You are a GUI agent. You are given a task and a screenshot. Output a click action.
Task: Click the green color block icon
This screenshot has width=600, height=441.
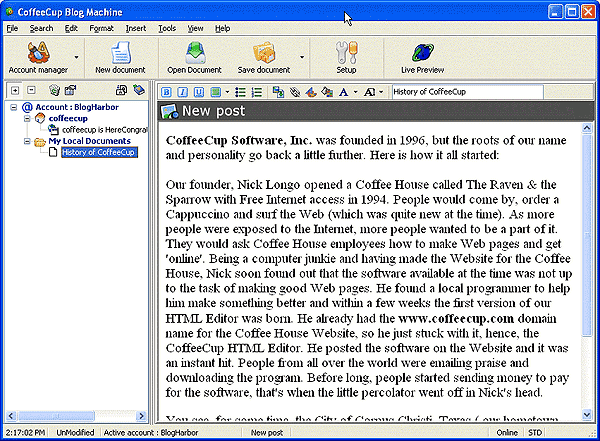(x=215, y=92)
